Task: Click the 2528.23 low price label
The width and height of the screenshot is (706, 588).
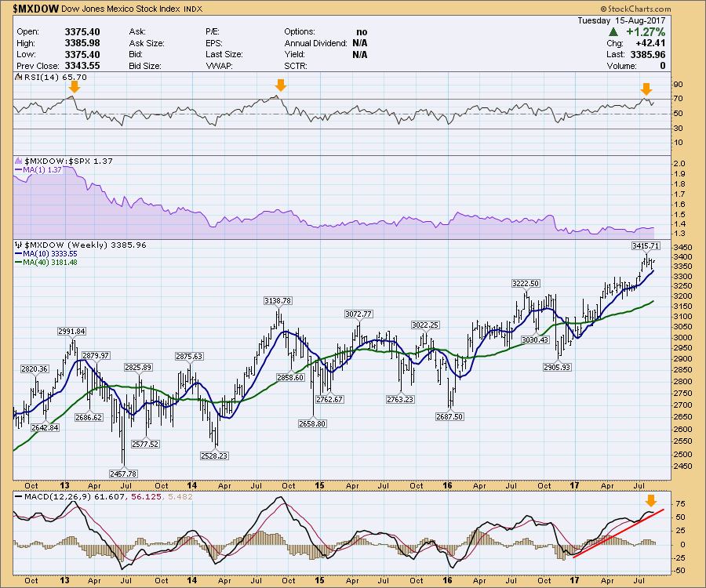Action: click(x=214, y=456)
